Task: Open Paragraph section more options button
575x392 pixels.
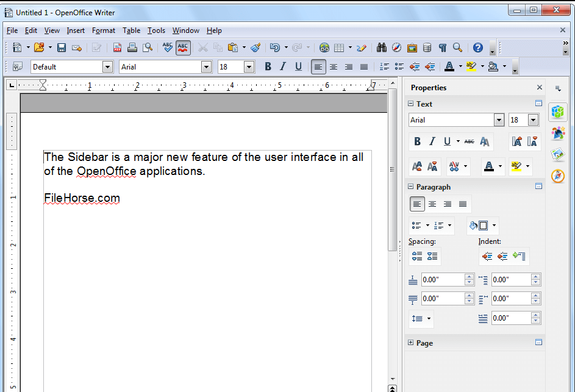Action: 538,187
